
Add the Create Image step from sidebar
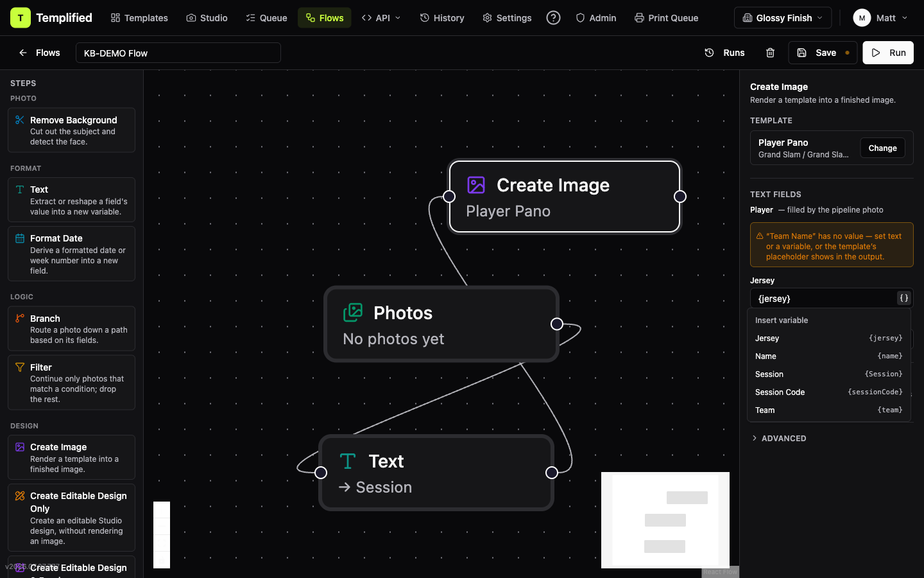71,457
